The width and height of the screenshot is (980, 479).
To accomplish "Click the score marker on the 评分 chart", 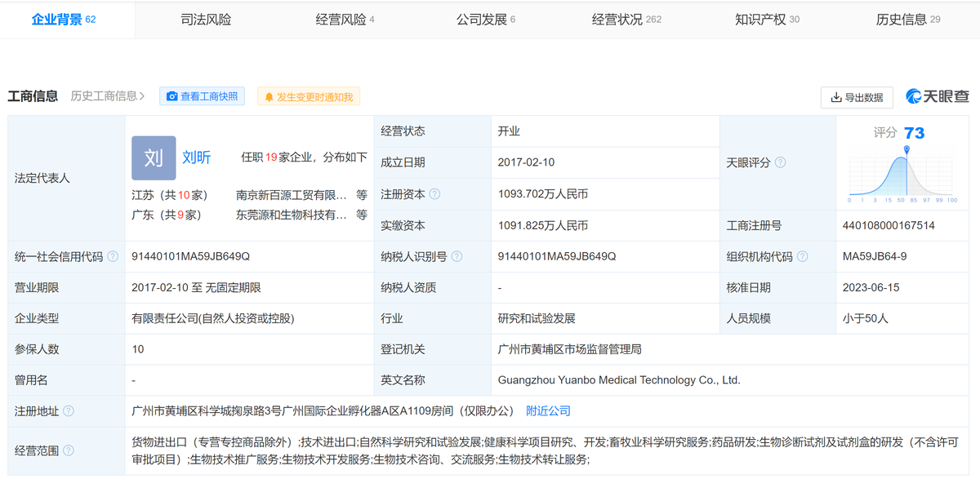I will coord(906,150).
